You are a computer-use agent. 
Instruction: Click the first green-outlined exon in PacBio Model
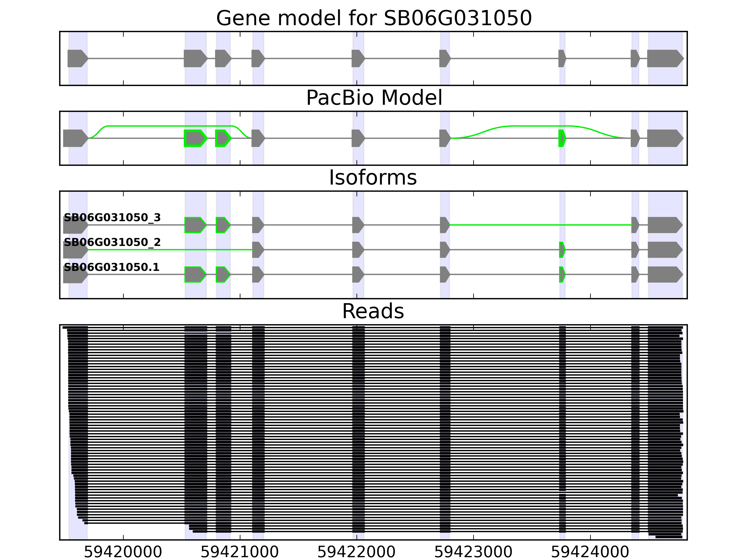tap(195, 138)
